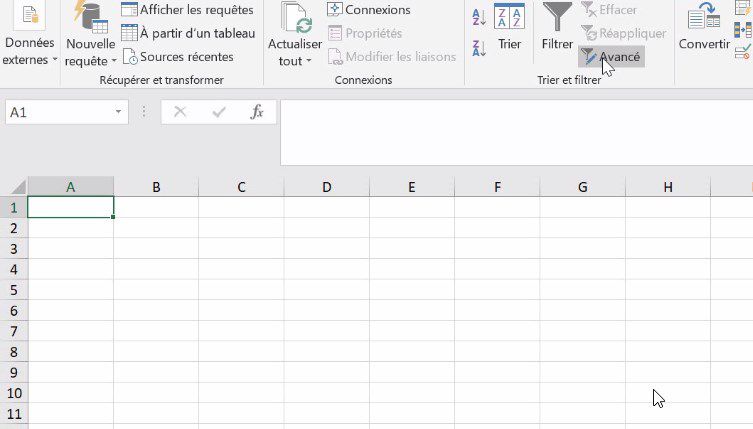
Task: Open Sources récentes
Action: pos(177,57)
